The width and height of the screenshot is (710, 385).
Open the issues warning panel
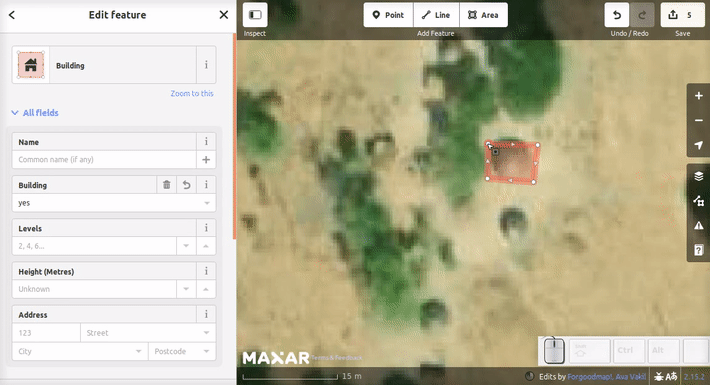pos(698,225)
